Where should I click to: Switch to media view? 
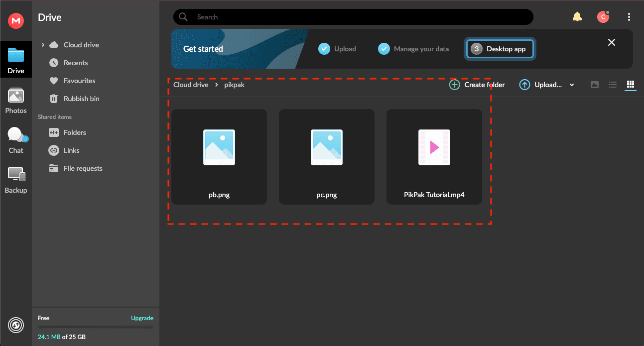[595, 85]
